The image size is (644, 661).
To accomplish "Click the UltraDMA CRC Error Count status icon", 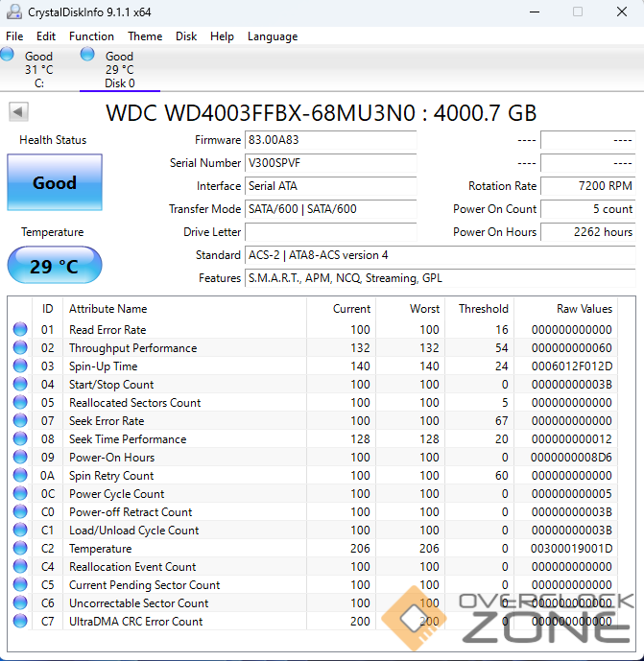I will click(x=20, y=622).
